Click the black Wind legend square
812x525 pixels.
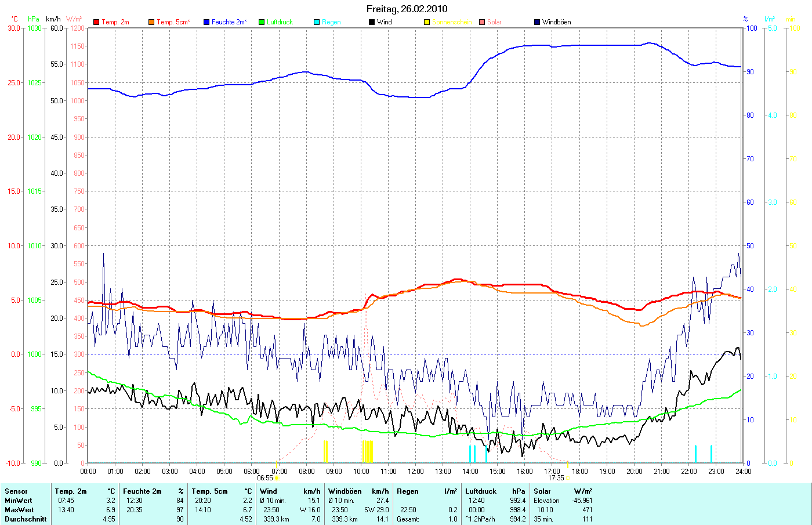tap(372, 22)
